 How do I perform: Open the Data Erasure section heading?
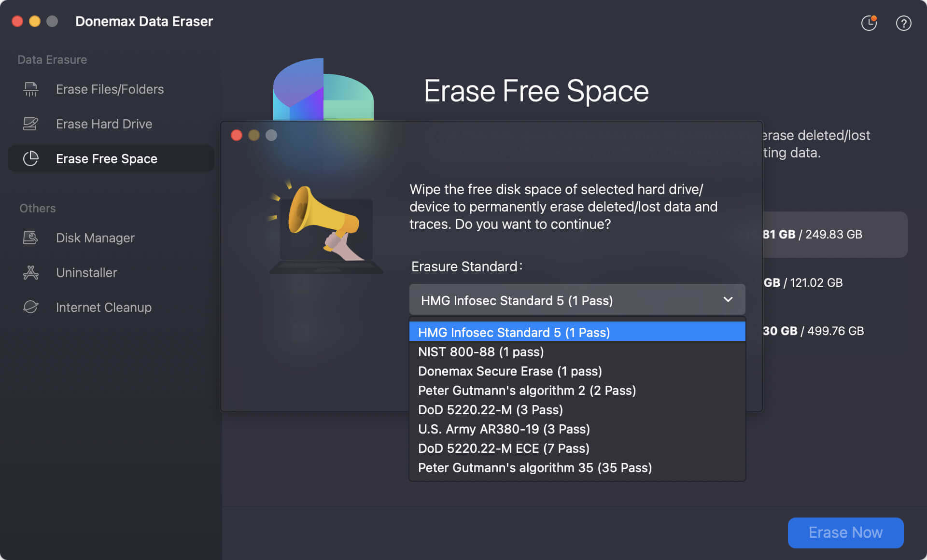point(52,59)
